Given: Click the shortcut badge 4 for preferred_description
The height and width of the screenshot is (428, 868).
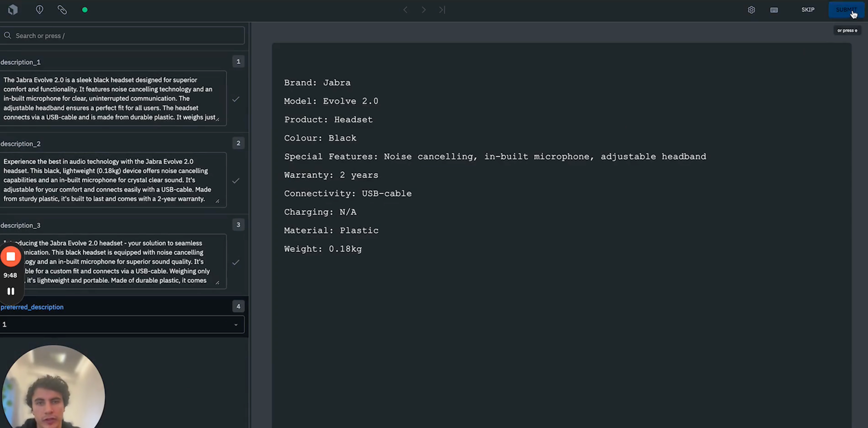Looking at the screenshot, I should [238, 306].
